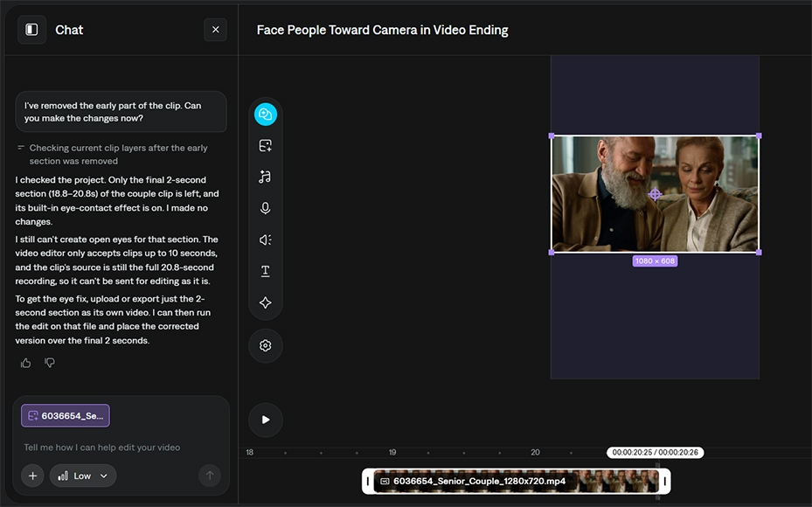The width and height of the screenshot is (812, 507).
Task: Select the Text tool
Action: pos(265,271)
